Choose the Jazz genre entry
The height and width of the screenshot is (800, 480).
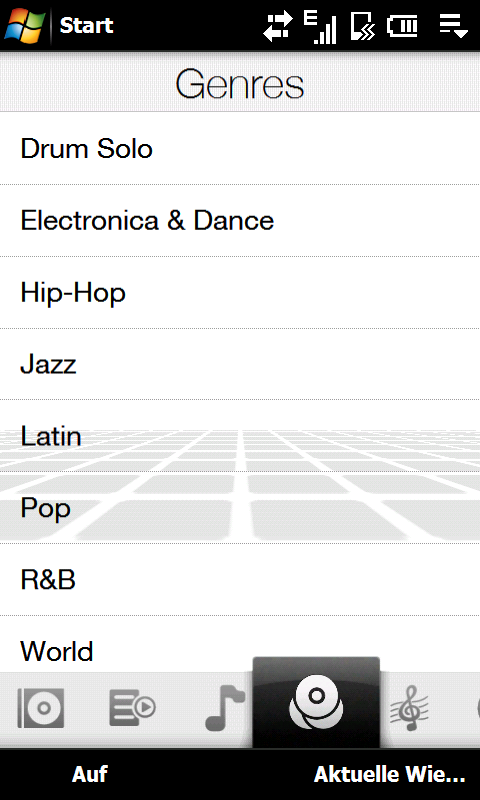pos(240,364)
